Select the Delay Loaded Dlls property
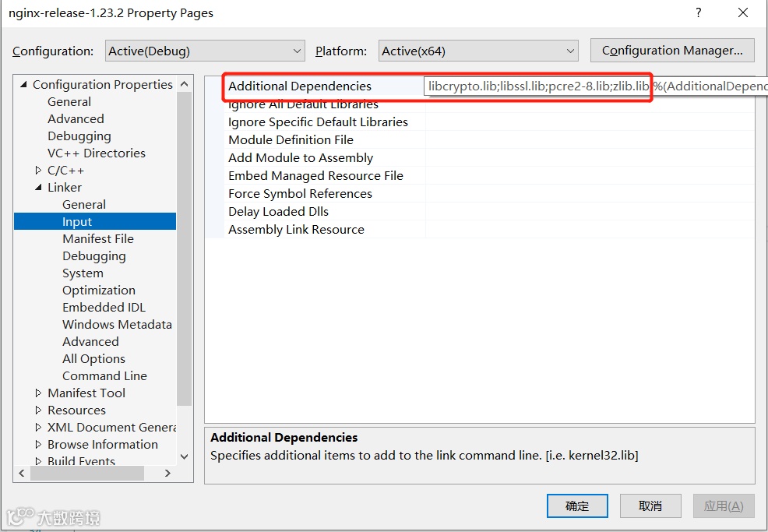The image size is (768, 532). coord(278,212)
